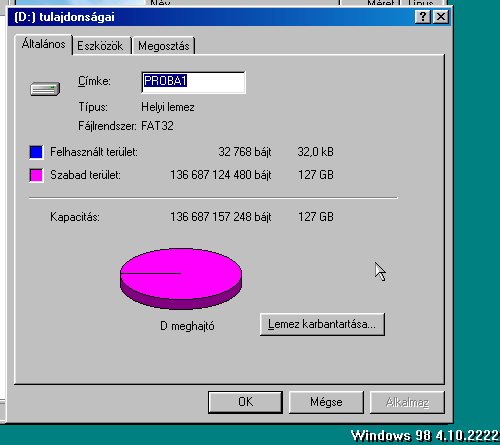Select the FAT32 file system text
This screenshot has height=445, width=500.
[x=157, y=126]
